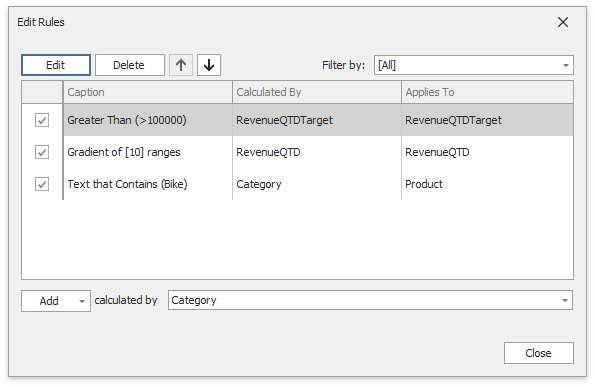Select the Gradient of [10] ranges row
Screen dimensions: 595x387
[318, 152]
